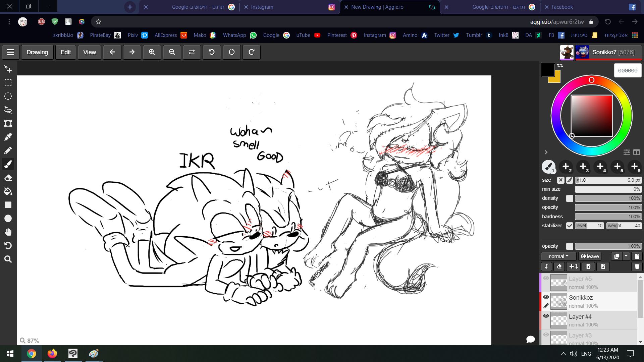Open the Drawing menu button
Screen dimensions: 644x362
click(37, 52)
